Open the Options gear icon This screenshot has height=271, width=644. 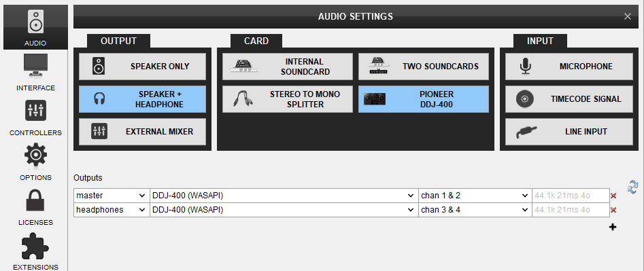[x=35, y=155]
